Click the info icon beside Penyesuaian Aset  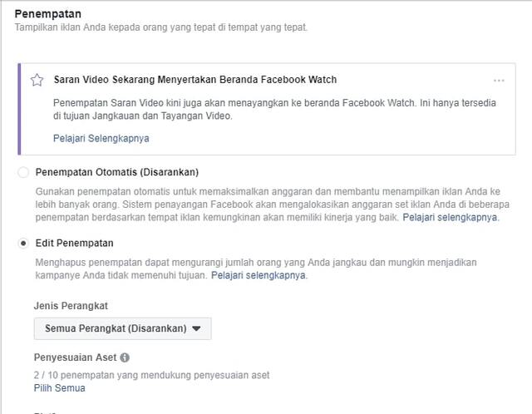tap(125, 357)
